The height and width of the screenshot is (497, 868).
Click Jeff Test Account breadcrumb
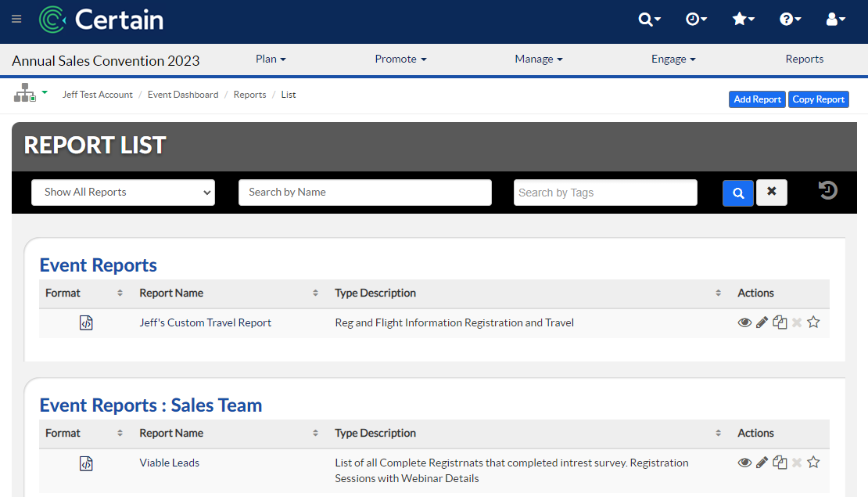pyautogui.click(x=98, y=95)
